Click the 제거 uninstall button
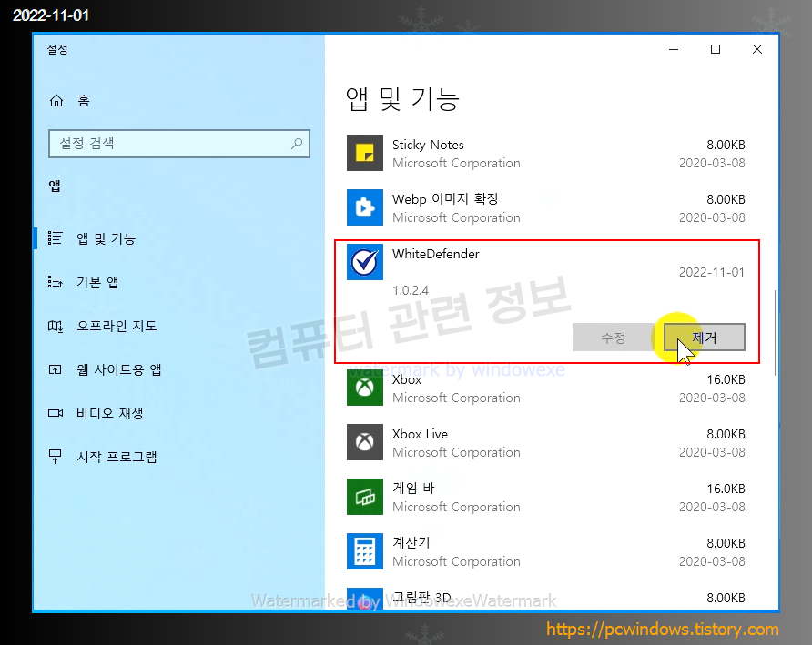Image resolution: width=812 pixels, height=645 pixels. (705, 338)
